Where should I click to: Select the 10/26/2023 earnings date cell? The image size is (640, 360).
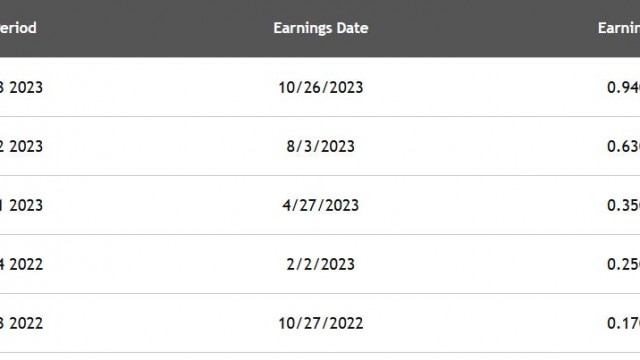pyautogui.click(x=321, y=87)
